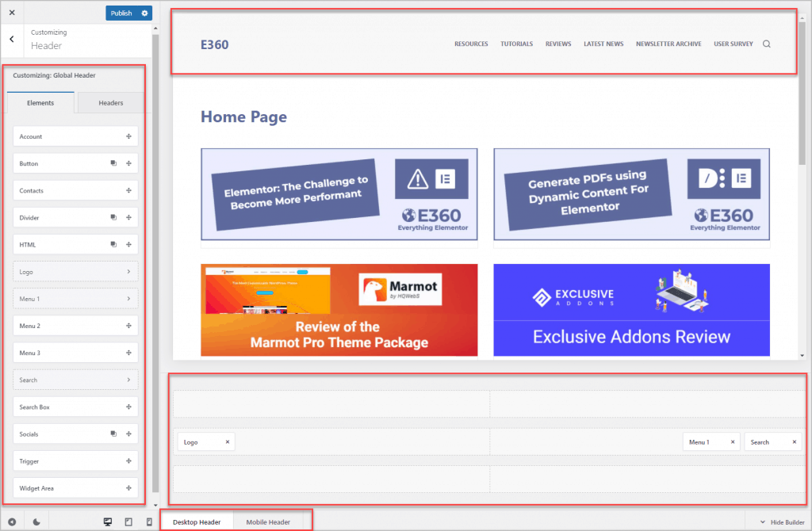This screenshot has width=812, height=531.
Task: Remove Search from the builder row
Action: tap(795, 442)
